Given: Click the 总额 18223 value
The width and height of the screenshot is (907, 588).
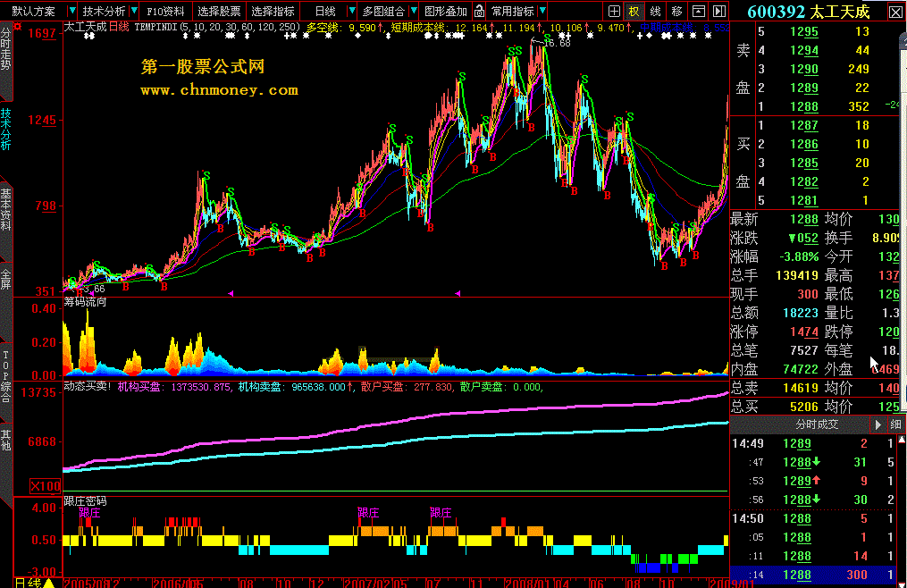Looking at the screenshot, I should coord(801,313).
